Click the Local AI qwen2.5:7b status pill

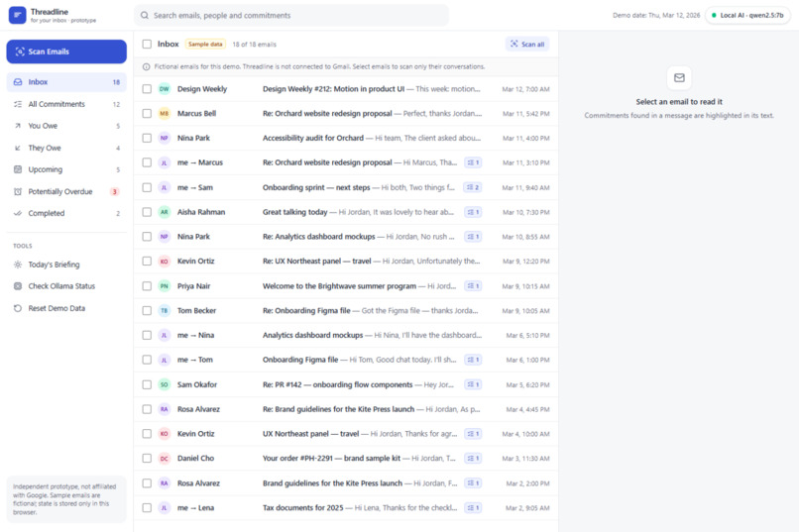(x=747, y=15)
